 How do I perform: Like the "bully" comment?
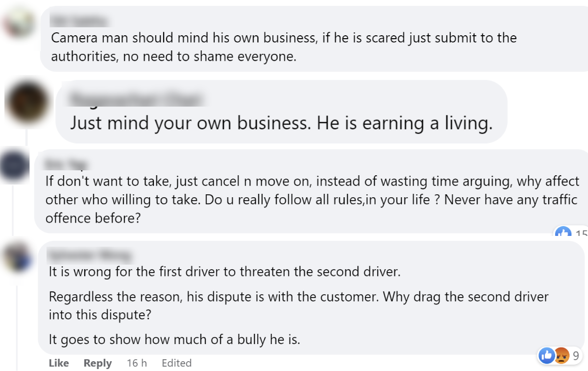pos(59,363)
